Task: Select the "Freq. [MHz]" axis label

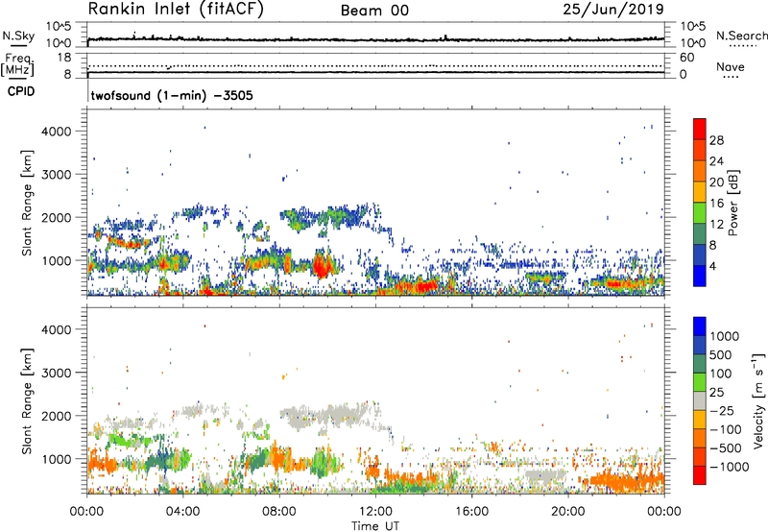Action: (x=17, y=64)
